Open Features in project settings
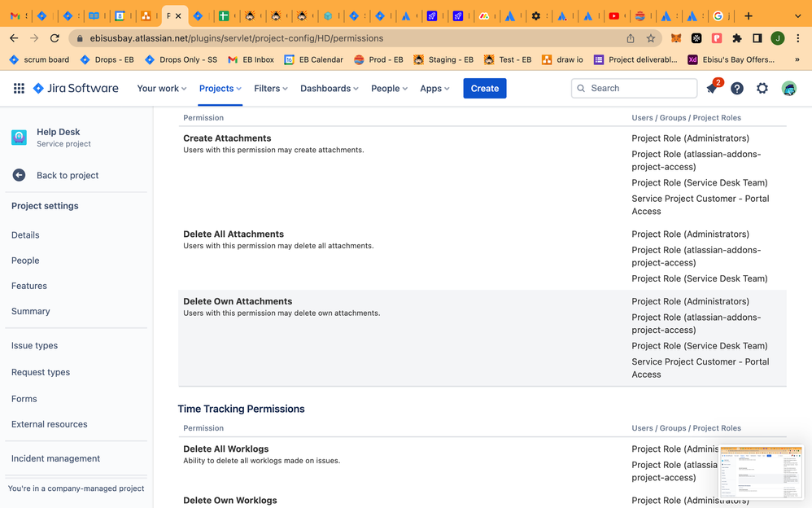Viewport: 812px width, 508px height. pos(29,286)
